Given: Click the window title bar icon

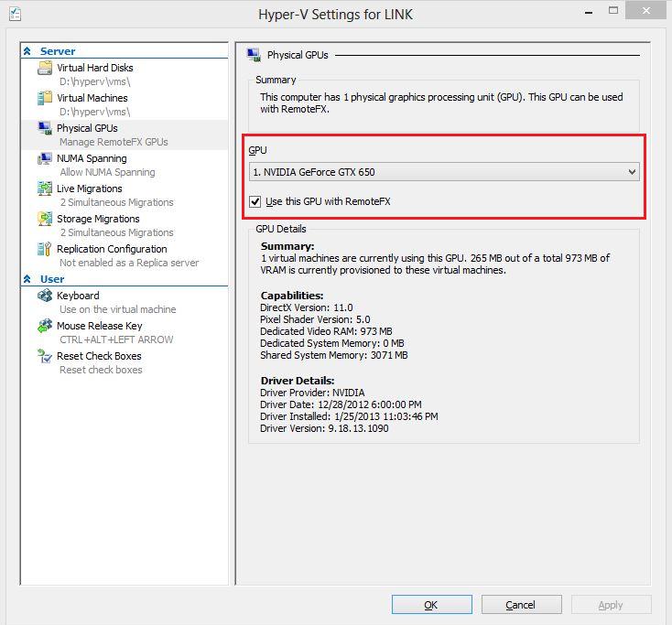Looking at the screenshot, I should (15, 14).
